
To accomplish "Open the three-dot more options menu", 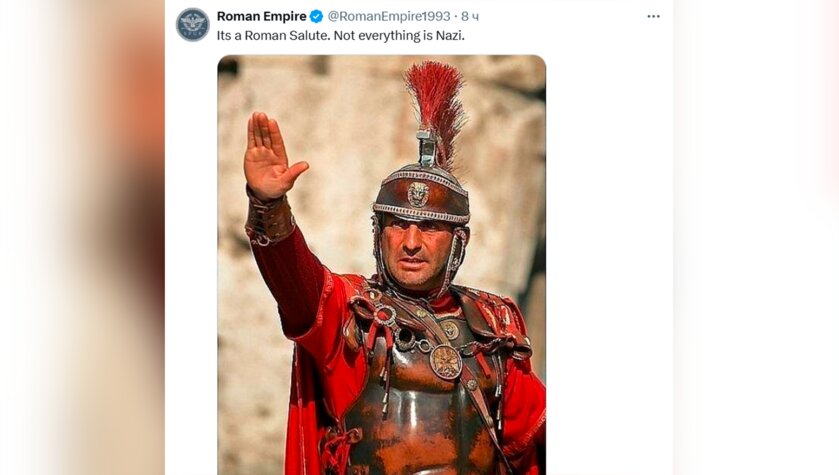I will [x=653, y=16].
